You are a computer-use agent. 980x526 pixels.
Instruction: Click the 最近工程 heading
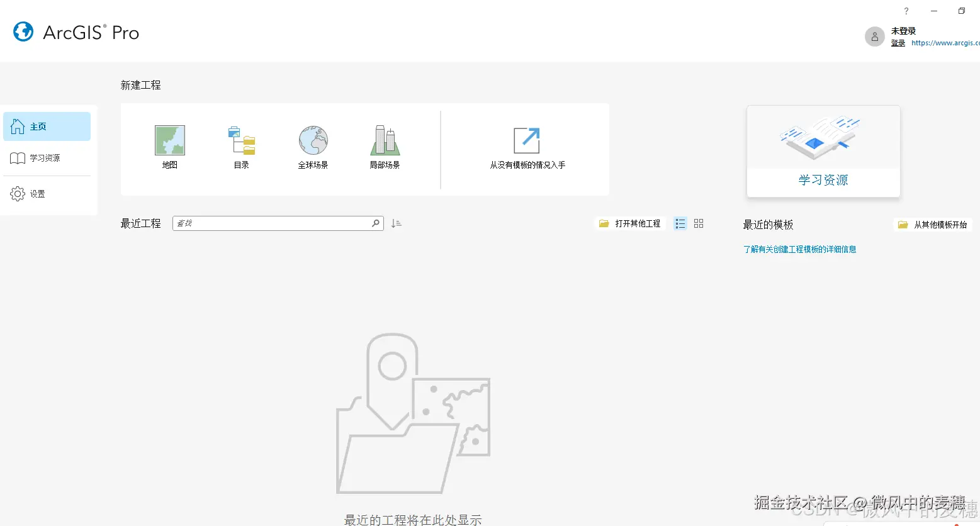click(x=140, y=223)
